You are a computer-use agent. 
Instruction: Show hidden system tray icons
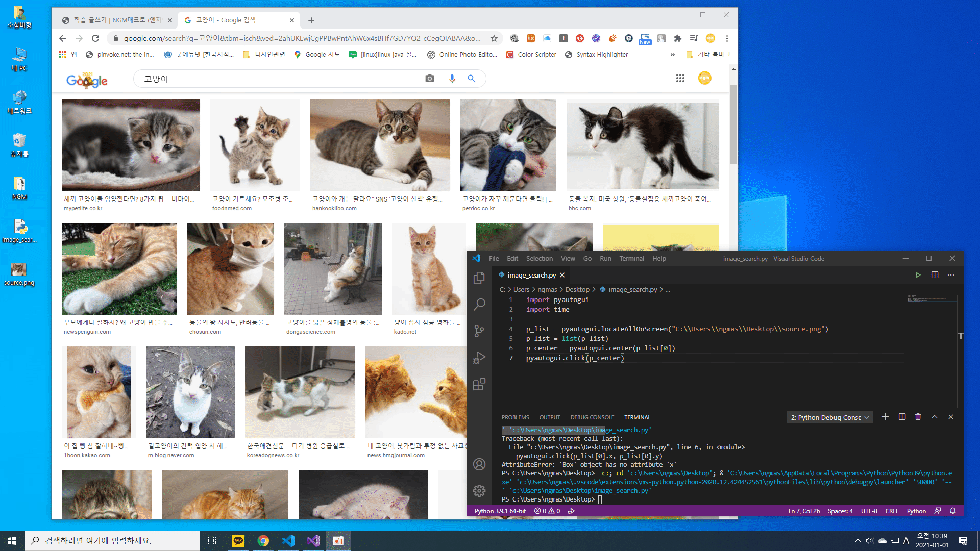click(857, 541)
